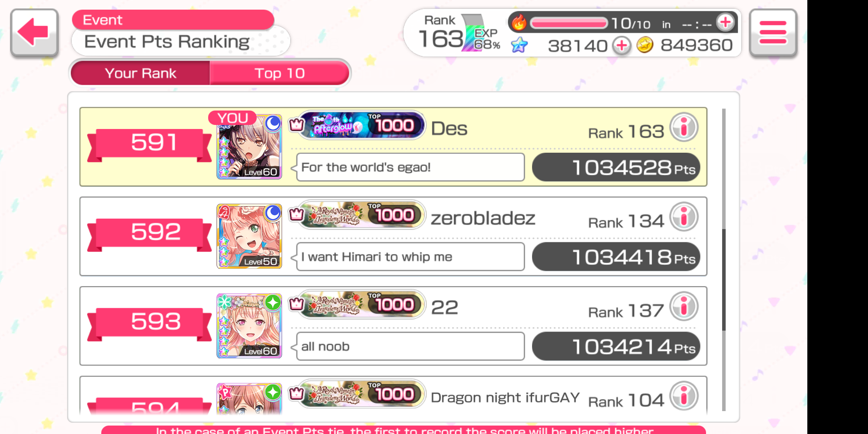Open info for player zerobladez

(x=684, y=217)
